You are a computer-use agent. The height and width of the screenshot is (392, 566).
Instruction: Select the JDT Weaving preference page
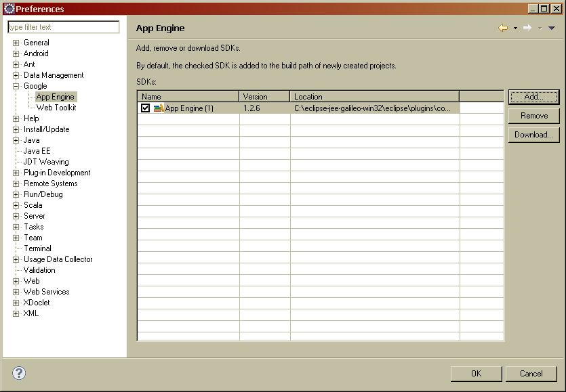46,162
